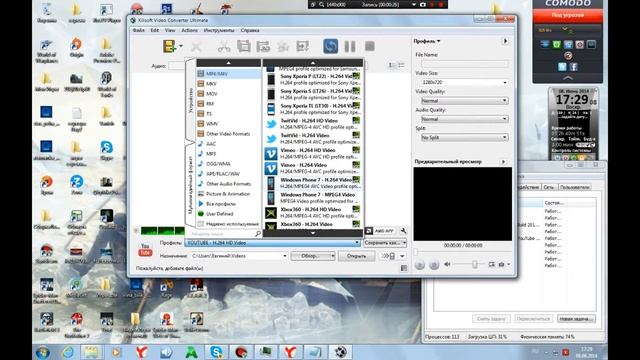Click the preview Stop button

coord(434,265)
